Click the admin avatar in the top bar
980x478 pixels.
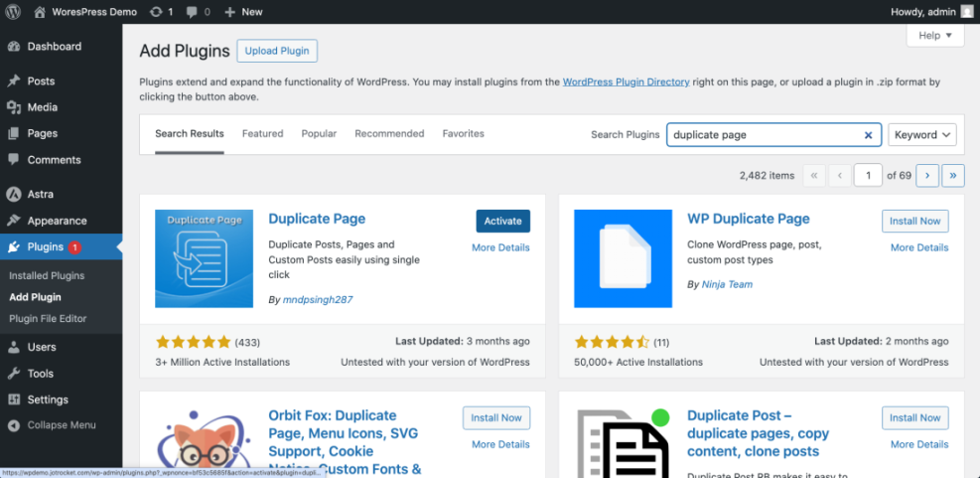pos(967,11)
